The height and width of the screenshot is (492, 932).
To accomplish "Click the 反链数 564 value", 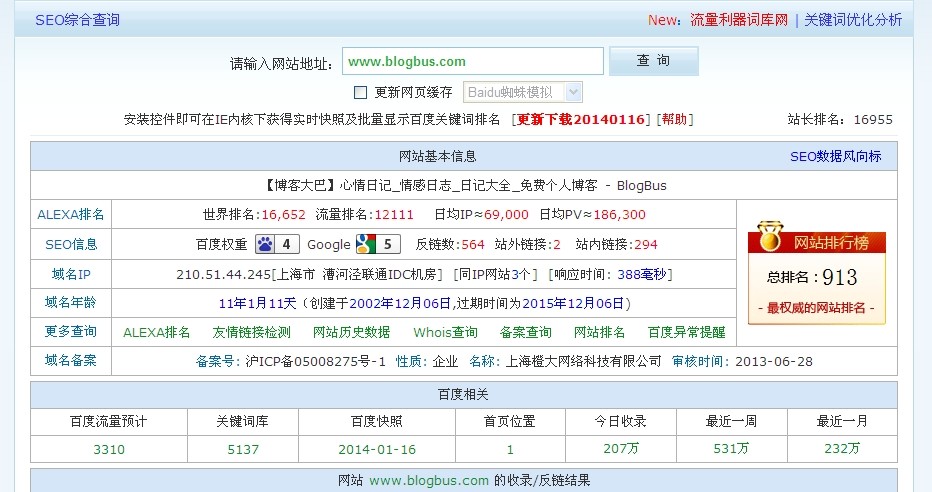I will 473,244.
